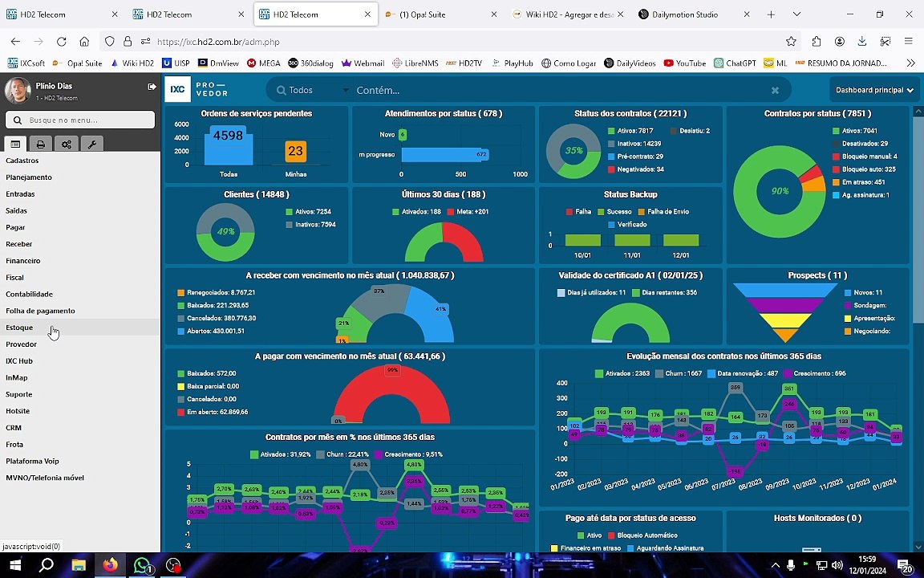Clear the search with the X icon

coord(775,90)
